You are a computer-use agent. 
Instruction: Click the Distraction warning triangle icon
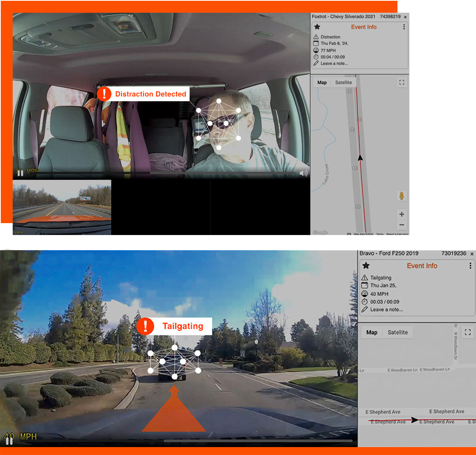pos(317,37)
